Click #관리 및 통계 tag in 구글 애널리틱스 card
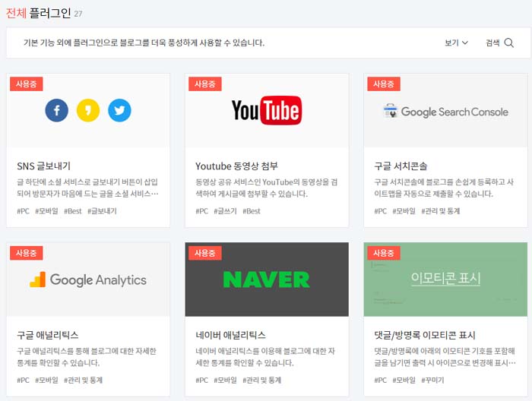This screenshot has width=532, height=401. point(83,380)
